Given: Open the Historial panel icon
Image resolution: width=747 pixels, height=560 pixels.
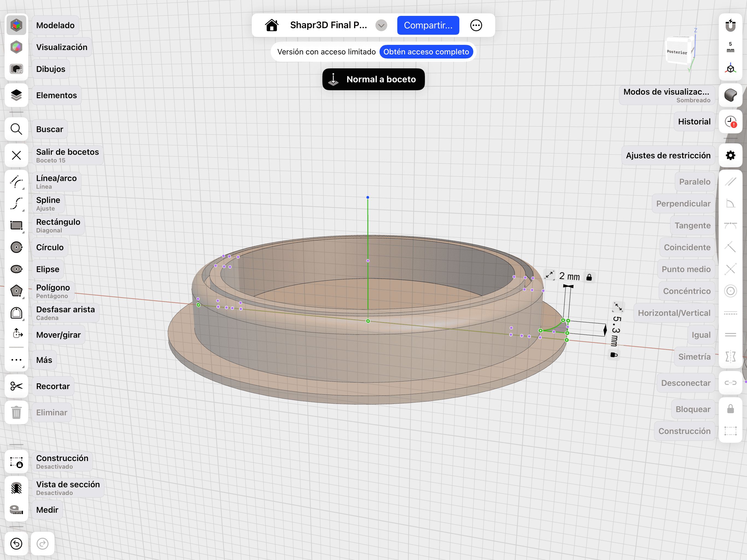Looking at the screenshot, I should 730,122.
